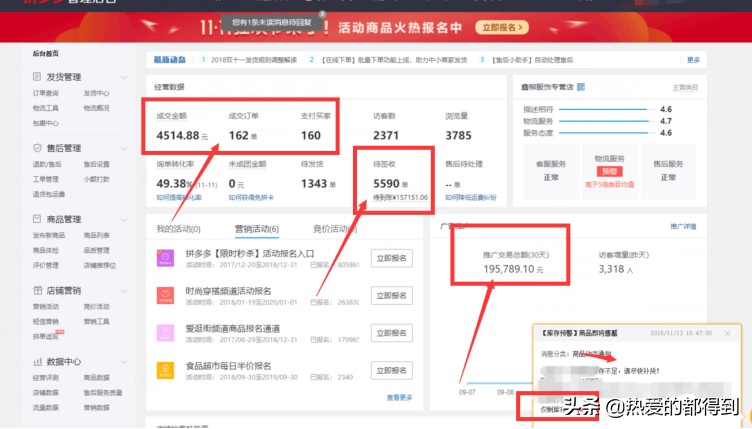The height and width of the screenshot is (429, 752).
Task: Open 评价管理 in the sidebar
Action: (46, 265)
